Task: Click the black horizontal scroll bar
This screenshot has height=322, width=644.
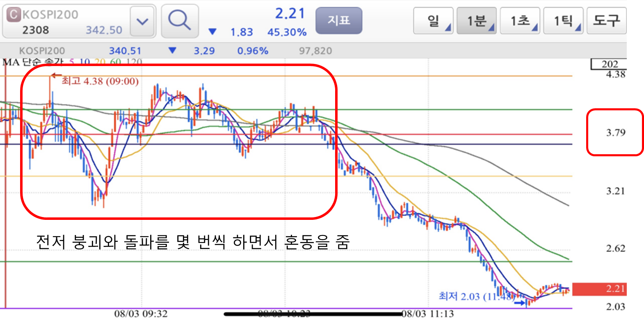Action: (x=314, y=314)
